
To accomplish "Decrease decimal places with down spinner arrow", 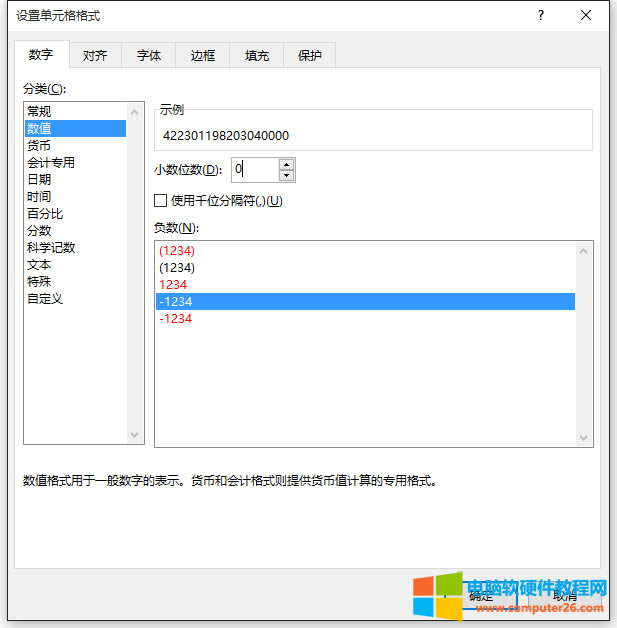I will (x=287, y=176).
